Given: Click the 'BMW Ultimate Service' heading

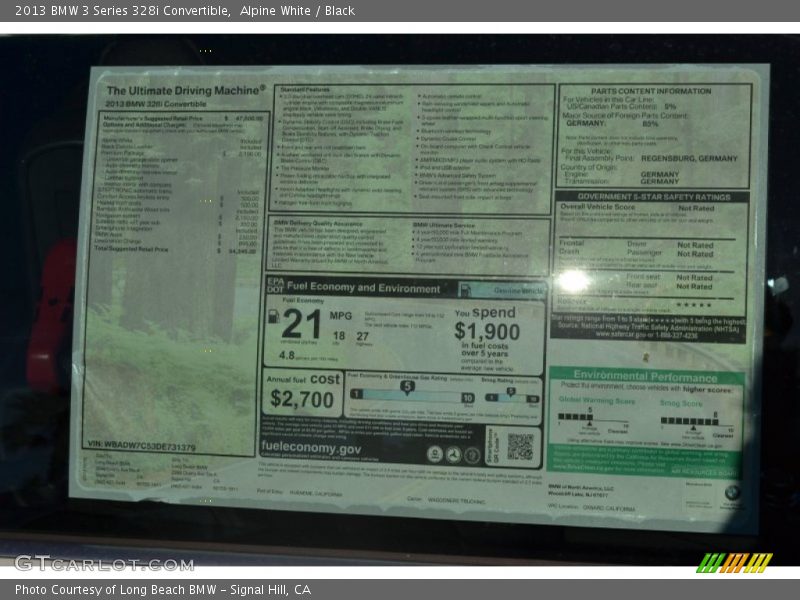Looking at the screenshot, I should pos(444,225).
